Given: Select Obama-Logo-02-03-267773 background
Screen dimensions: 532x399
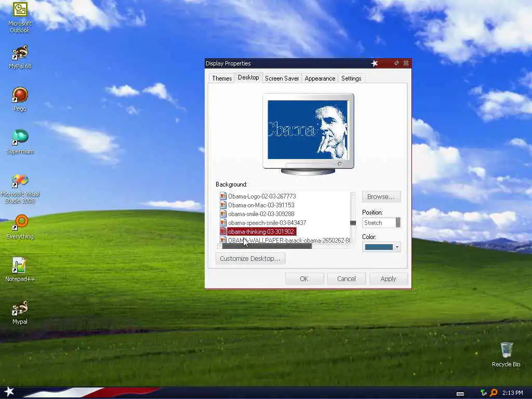Looking at the screenshot, I should click(262, 196).
